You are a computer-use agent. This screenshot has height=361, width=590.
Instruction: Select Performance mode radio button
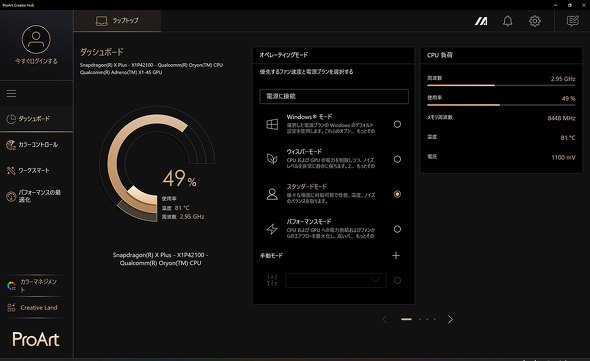pyautogui.click(x=397, y=229)
